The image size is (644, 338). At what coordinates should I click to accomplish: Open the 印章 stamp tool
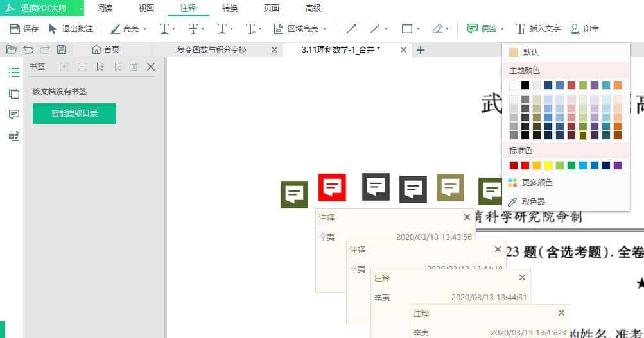tap(585, 29)
